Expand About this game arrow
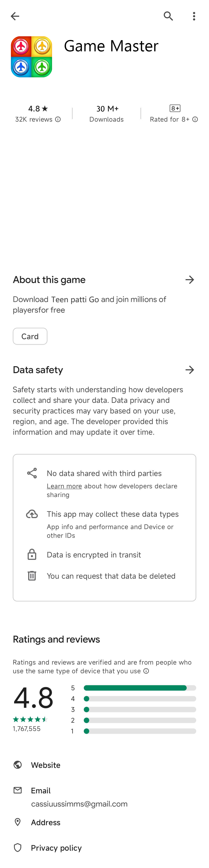Screen dimensions: 209x868 click(x=189, y=280)
